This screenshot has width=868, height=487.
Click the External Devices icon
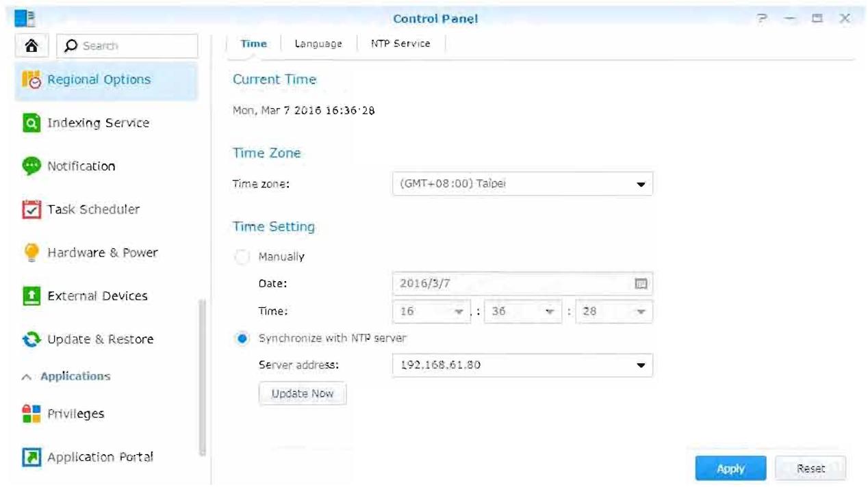[31, 296]
